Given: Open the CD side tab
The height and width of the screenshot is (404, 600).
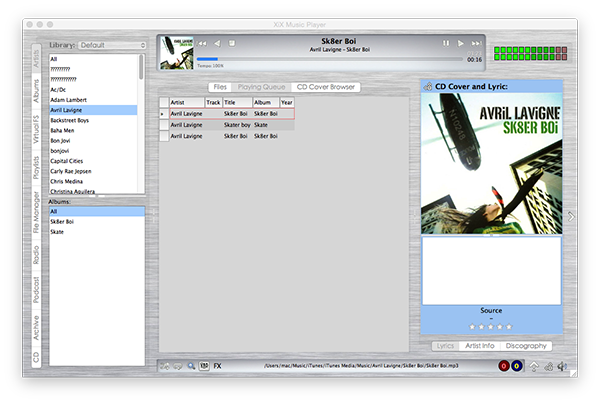Looking at the screenshot, I should 36,357.
